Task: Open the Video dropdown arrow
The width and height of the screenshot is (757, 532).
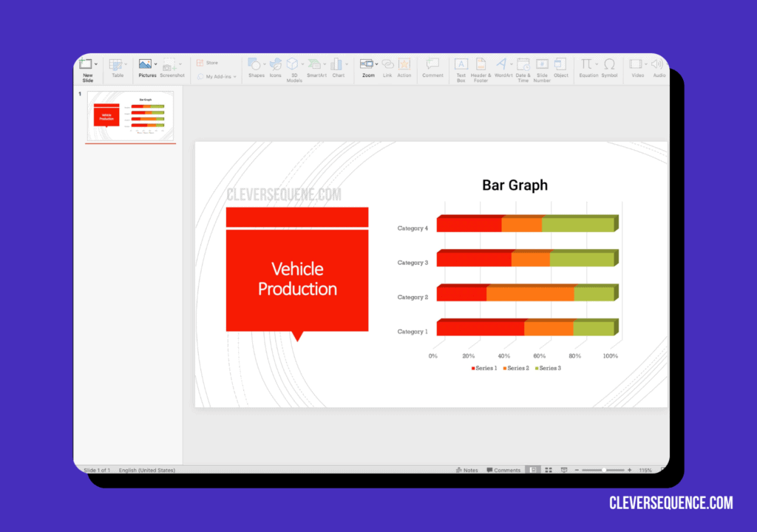Action: click(x=647, y=63)
